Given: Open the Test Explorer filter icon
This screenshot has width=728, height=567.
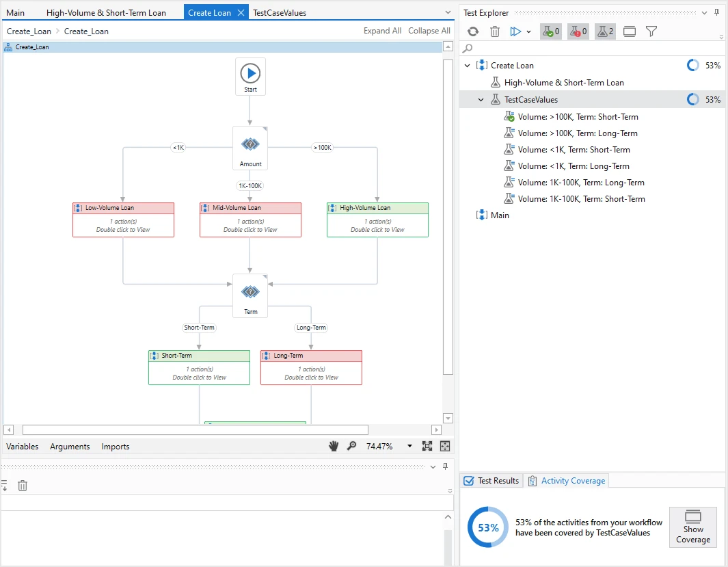Looking at the screenshot, I should (x=651, y=31).
